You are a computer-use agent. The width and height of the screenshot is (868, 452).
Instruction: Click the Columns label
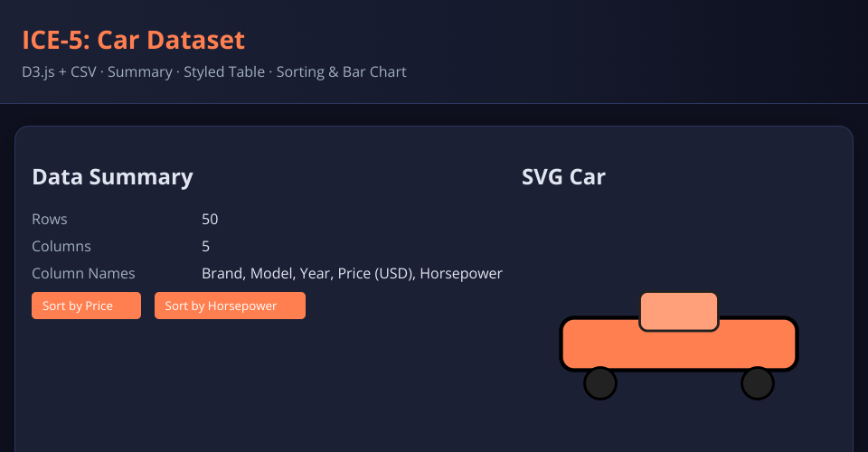tap(61, 246)
